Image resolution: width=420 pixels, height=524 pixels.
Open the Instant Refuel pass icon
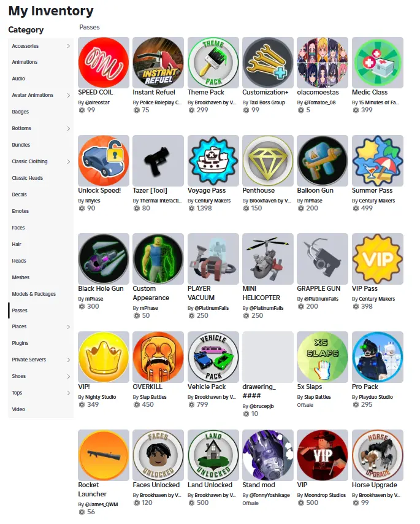point(158,63)
